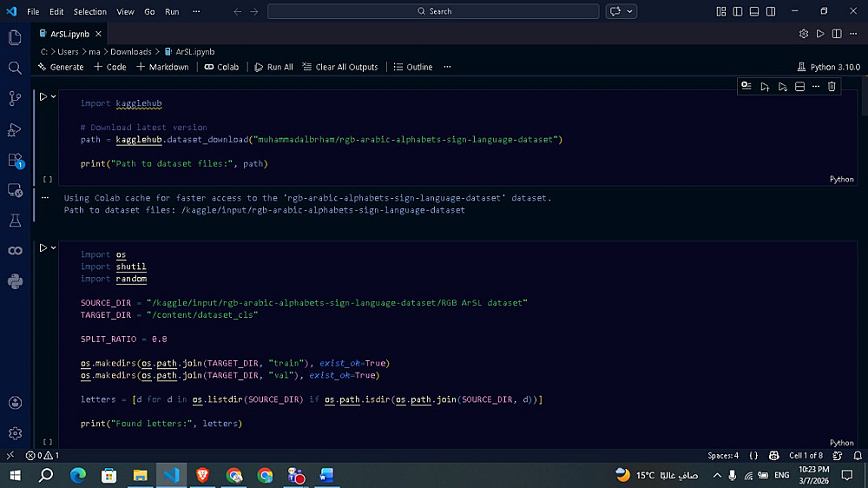This screenshot has height=488, width=868.
Task: Expand run options dropdown for first cell
Action: 53,96
